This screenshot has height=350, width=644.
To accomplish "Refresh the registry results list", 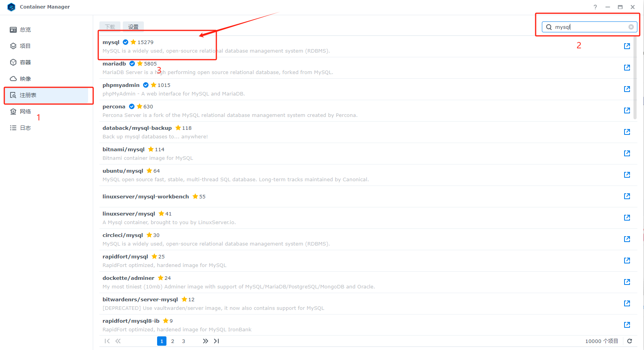I will point(630,341).
